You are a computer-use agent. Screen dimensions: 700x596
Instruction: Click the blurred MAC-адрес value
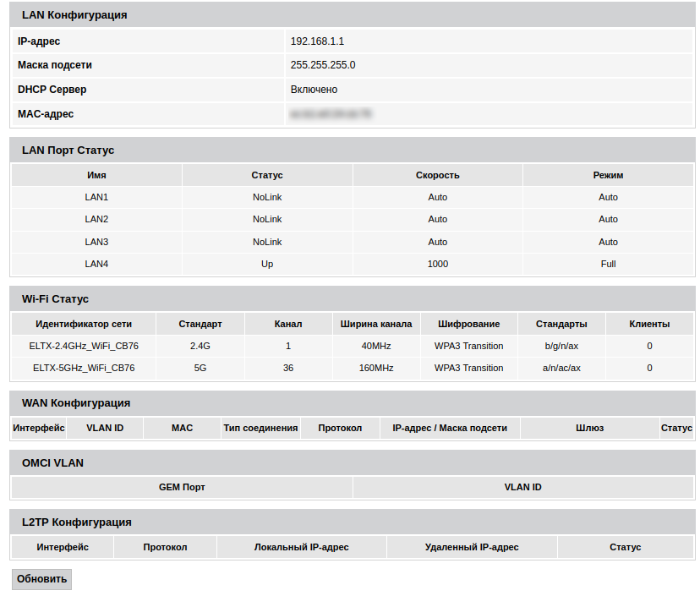click(x=331, y=114)
